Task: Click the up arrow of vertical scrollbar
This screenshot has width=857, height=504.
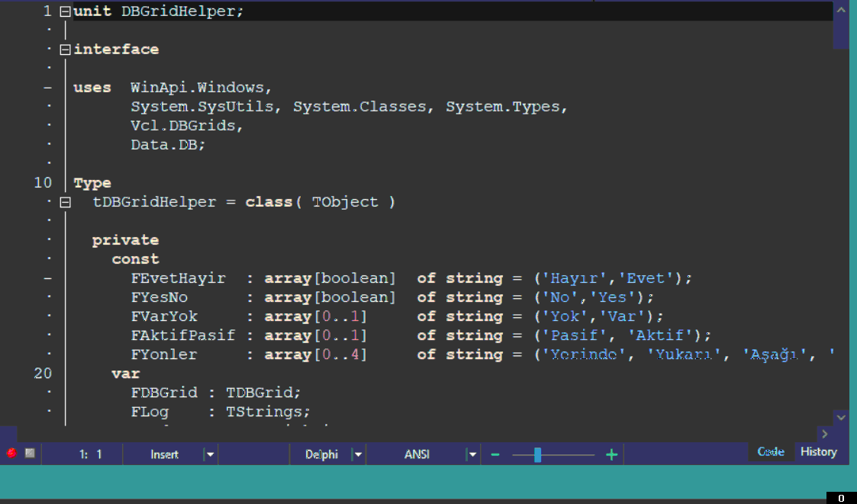Action: [x=841, y=10]
